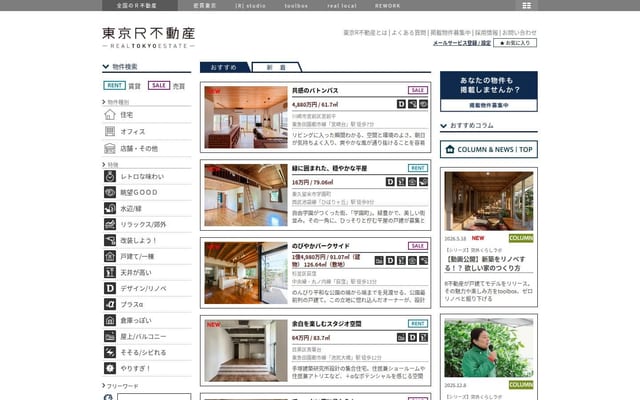
Task: Click the 東京R不動産 site logo
Action: pyautogui.click(x=149, y=37)
